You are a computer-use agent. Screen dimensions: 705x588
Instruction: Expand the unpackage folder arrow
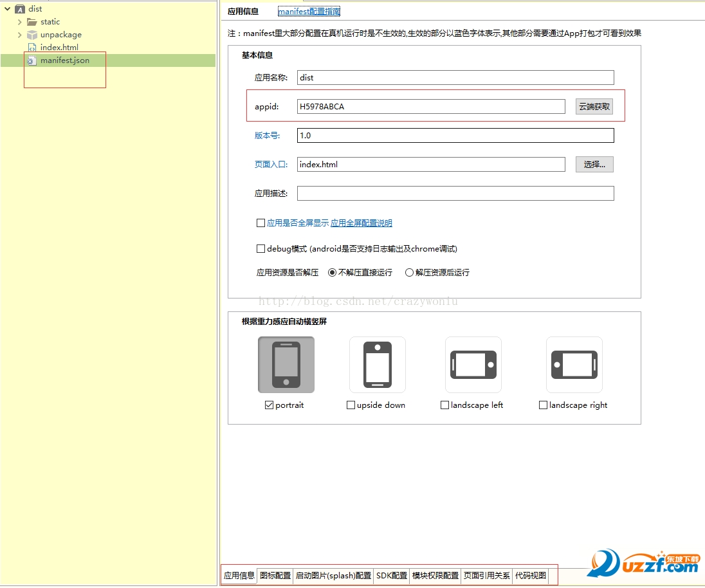[19, 35]
